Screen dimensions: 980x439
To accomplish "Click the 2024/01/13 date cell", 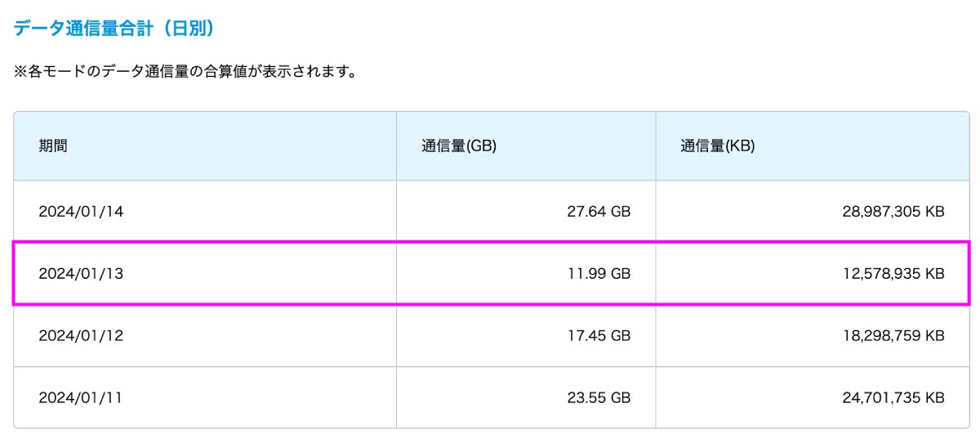I will click(x=205, y=273).
